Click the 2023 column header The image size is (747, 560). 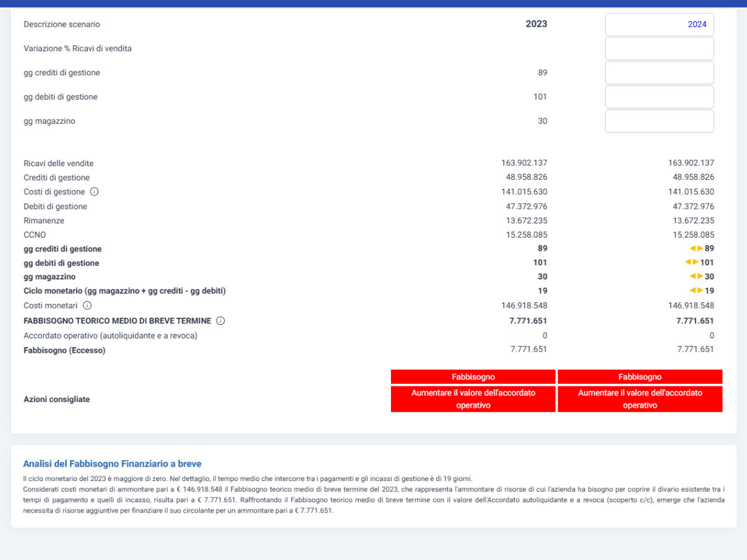pyautogui.click(x=537, y=24)
